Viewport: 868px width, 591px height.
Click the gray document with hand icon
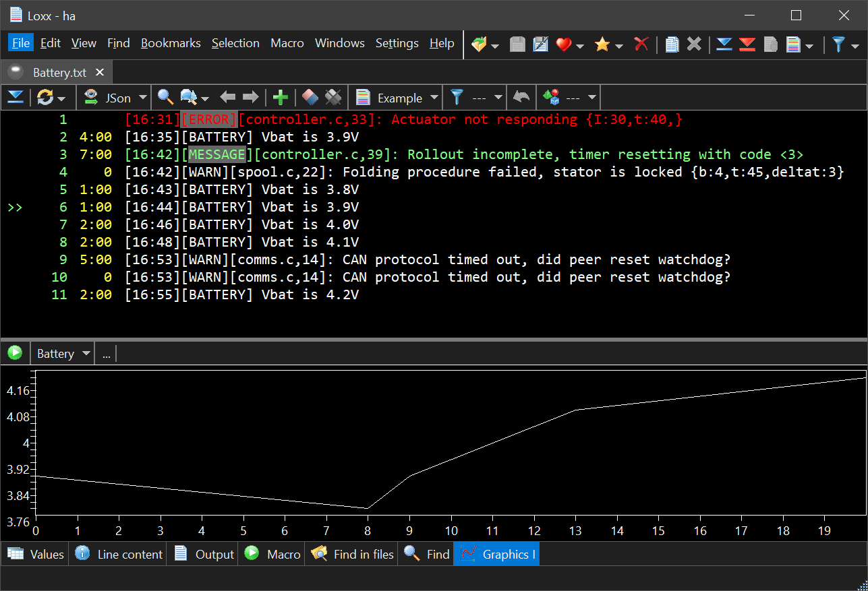pos(770,44)
